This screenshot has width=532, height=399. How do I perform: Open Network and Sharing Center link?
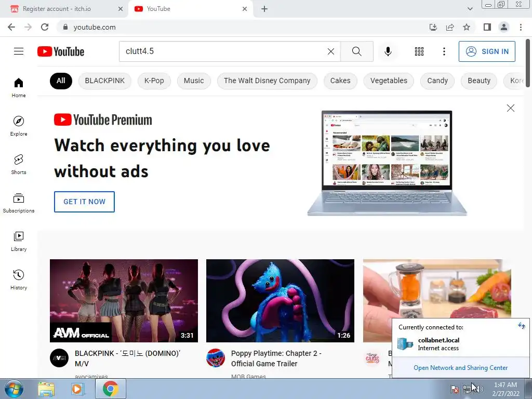(460, 368)
